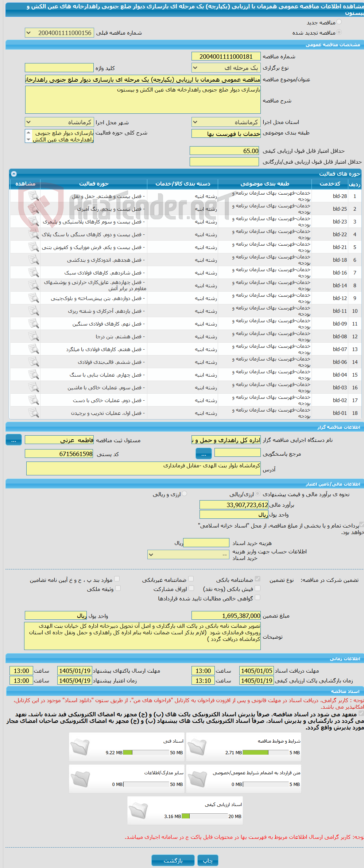Click the بازگشت back button

click(173, 860)
